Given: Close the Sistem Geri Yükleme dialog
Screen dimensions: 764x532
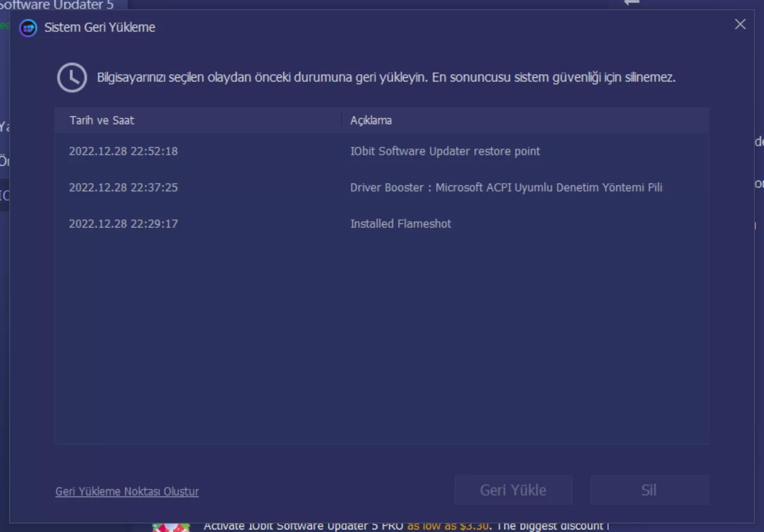Looking at the screenshot, I should 740,24.
